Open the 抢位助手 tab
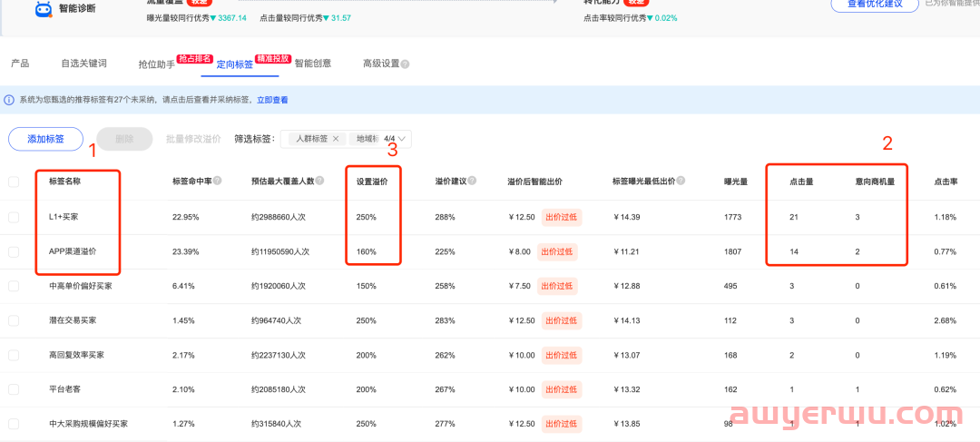Viewport: 980px width, 442px height. (x=156, y=64)
